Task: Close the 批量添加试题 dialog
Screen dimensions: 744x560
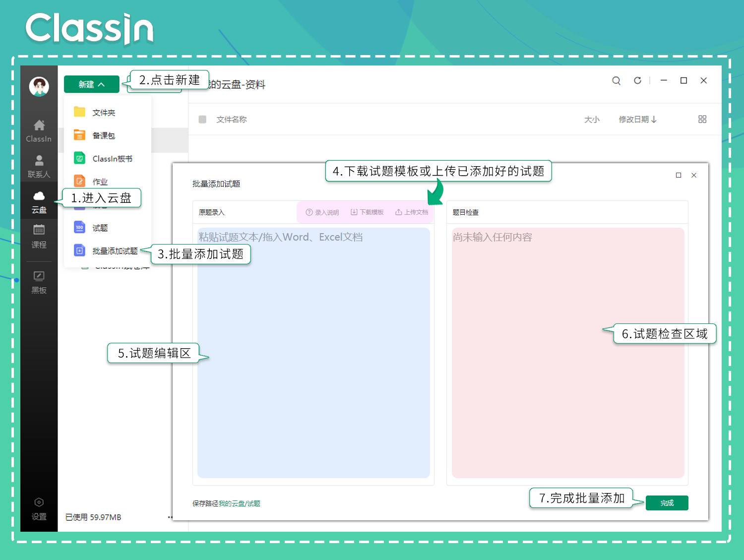Action: coord(694,175)
